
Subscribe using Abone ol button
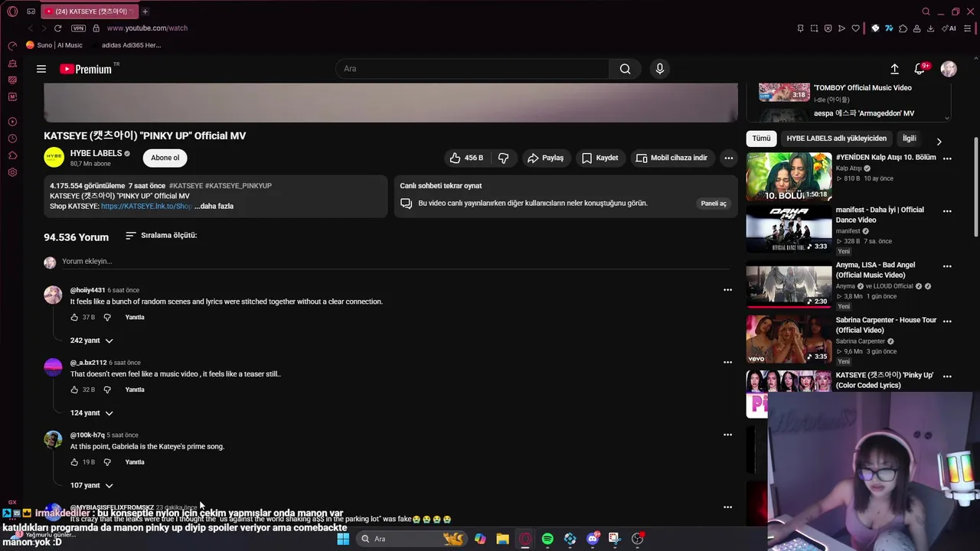tap(165, 158)
